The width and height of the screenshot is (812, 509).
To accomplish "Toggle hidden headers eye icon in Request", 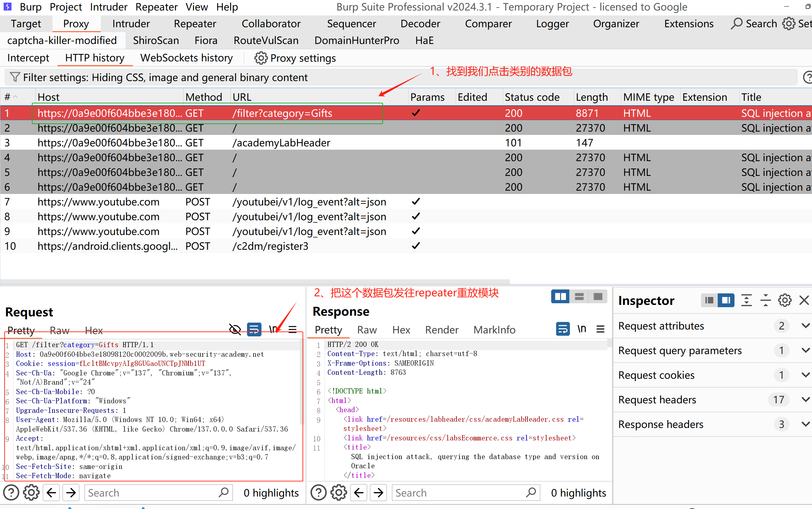I will coord(235,329).
